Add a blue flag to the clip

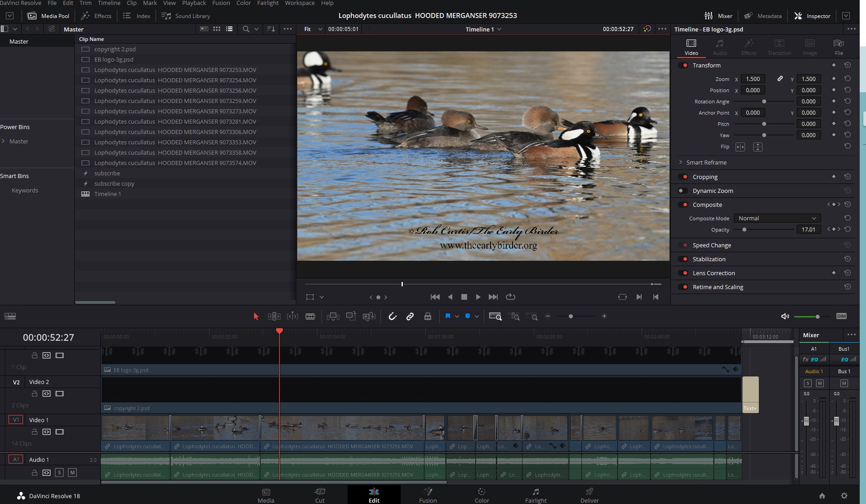tap(448, 316)
